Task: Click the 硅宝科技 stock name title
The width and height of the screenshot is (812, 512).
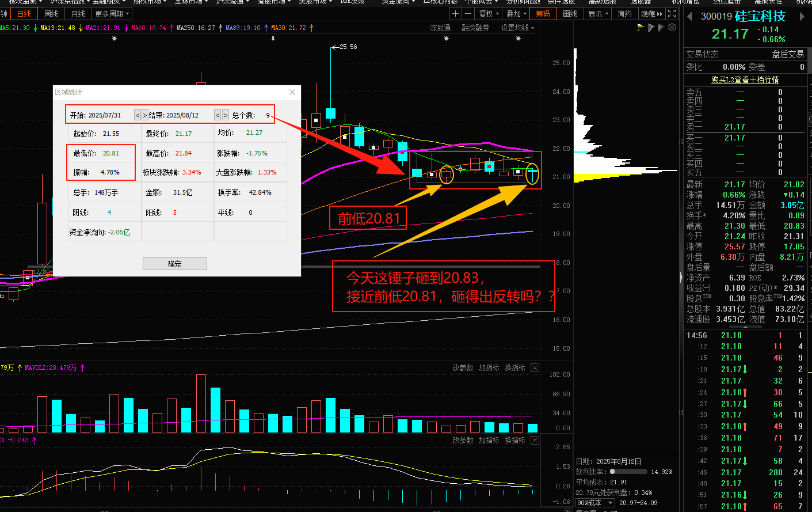Action: (x=760, y=16)
